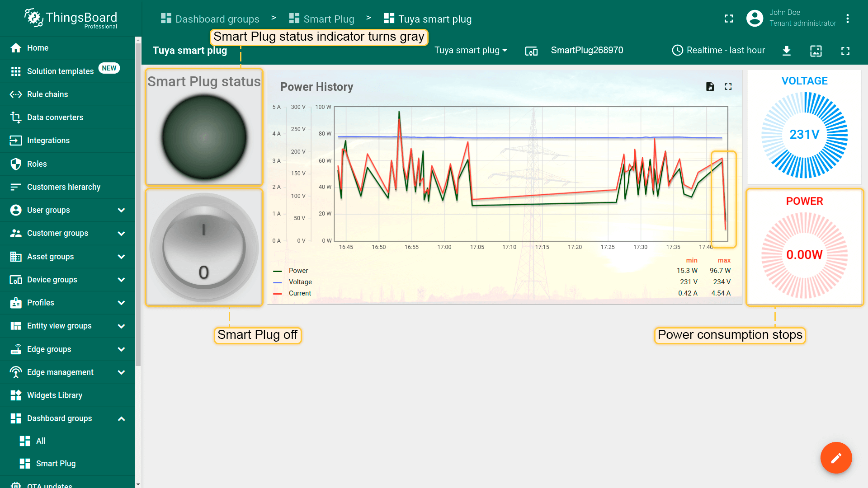Toggle Voltage series in chart legend
The image size is (868, 488).
(x=300, y=282)
